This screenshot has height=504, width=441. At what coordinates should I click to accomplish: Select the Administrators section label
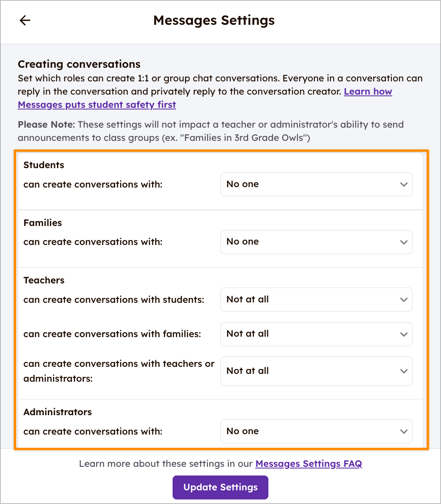[x=57, y=412]
